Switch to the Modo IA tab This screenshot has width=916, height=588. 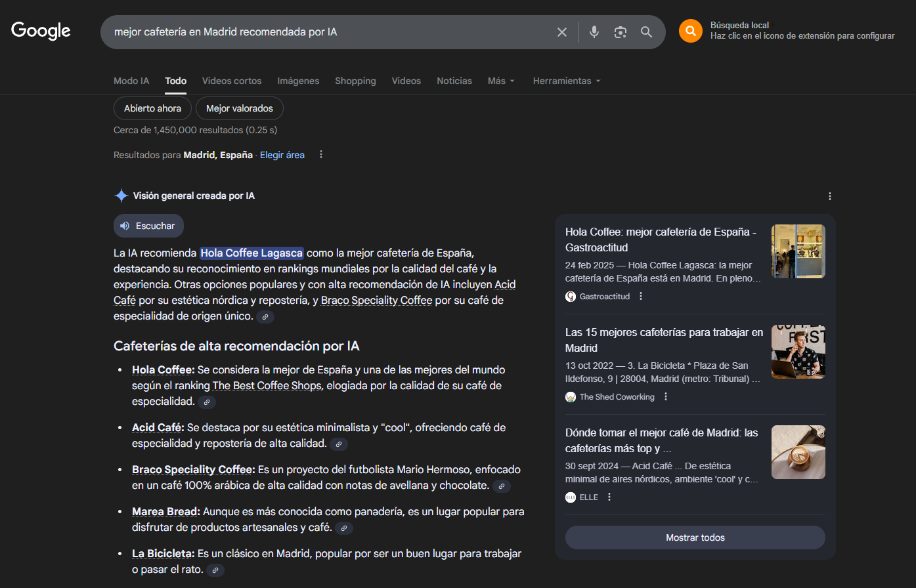pyautogui.click(x=131, y=81)
